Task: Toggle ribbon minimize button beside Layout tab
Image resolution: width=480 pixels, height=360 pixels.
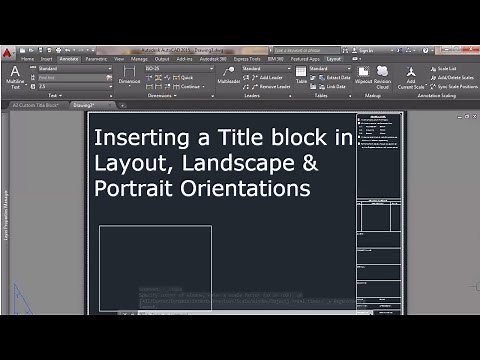Action: point(356,59)
